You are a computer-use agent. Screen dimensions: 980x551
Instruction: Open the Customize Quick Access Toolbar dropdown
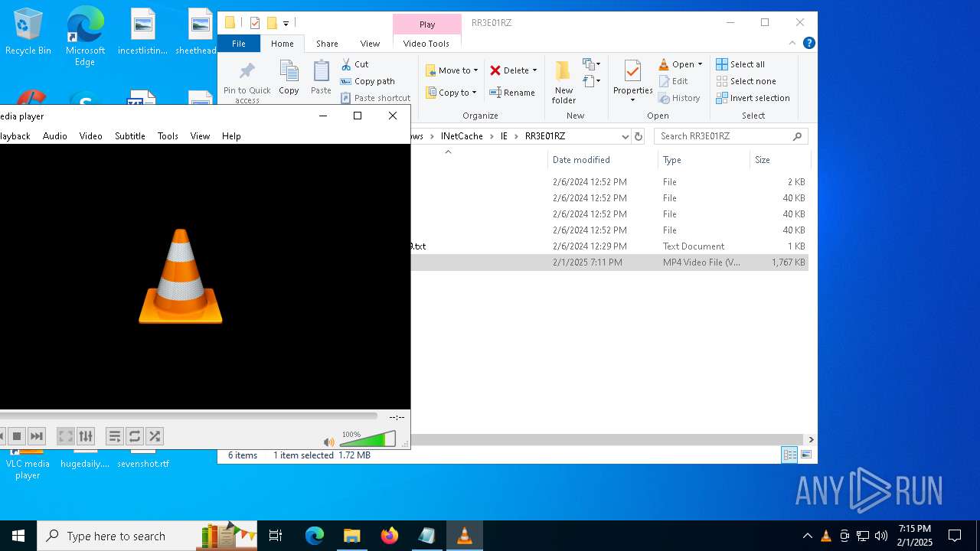(x=286, y=23)
